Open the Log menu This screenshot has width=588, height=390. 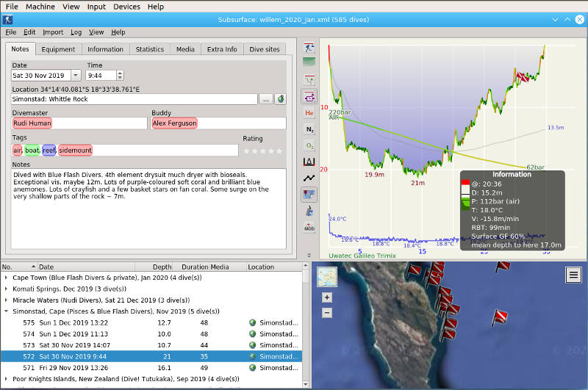76,32
